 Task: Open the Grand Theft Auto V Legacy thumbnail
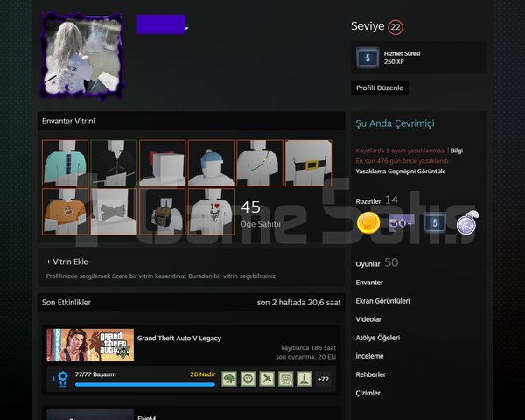[x=90, y=345]
